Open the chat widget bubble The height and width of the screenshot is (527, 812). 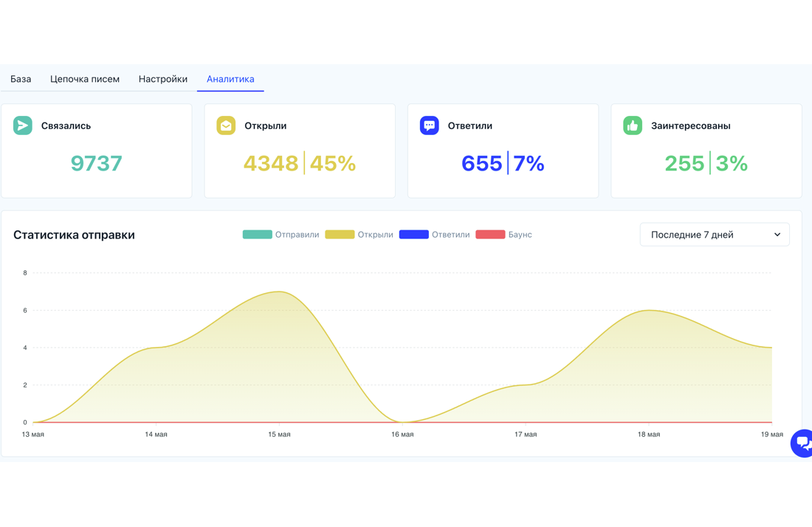802,443
